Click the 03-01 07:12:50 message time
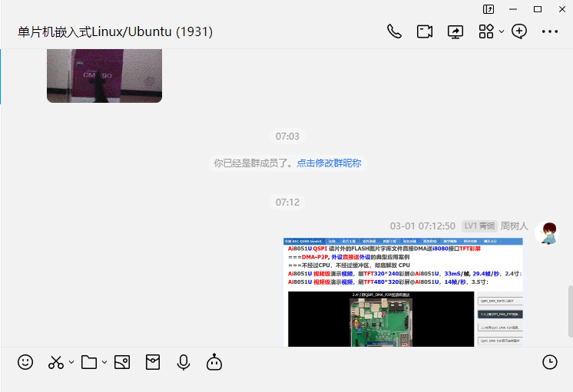This screenshot has height=392, width=573. click(x=422, y=226)
